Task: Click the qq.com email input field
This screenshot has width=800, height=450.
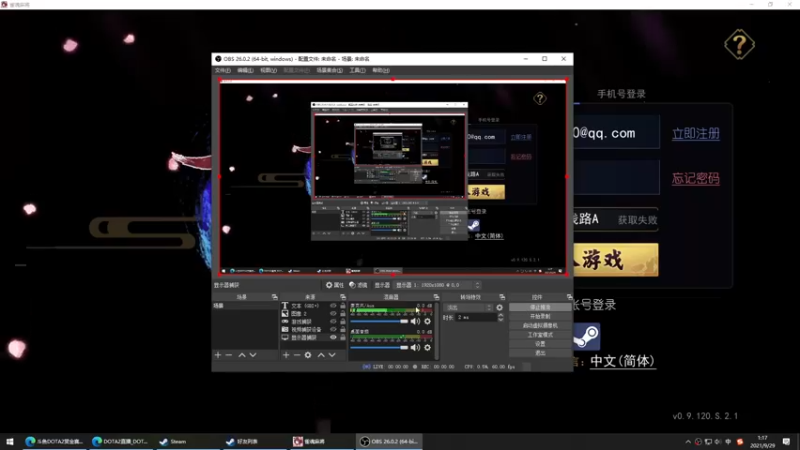Action: 616,133
